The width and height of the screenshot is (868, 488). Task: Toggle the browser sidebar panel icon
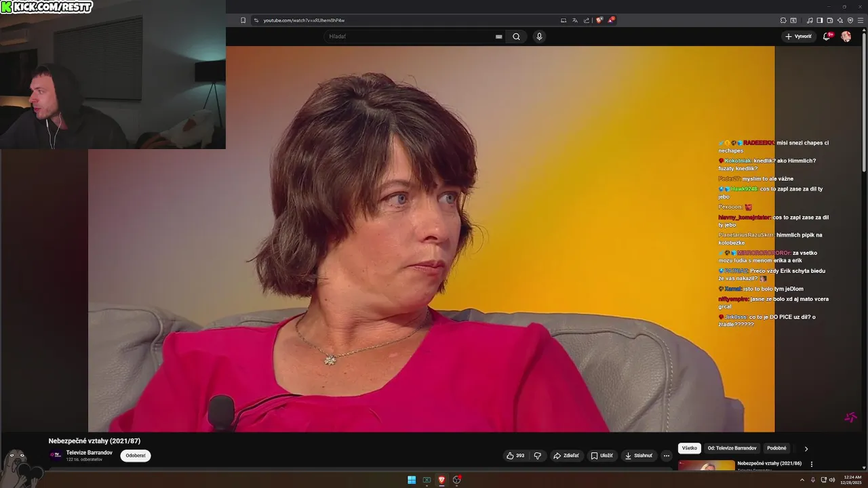click(x=819, y=20)
